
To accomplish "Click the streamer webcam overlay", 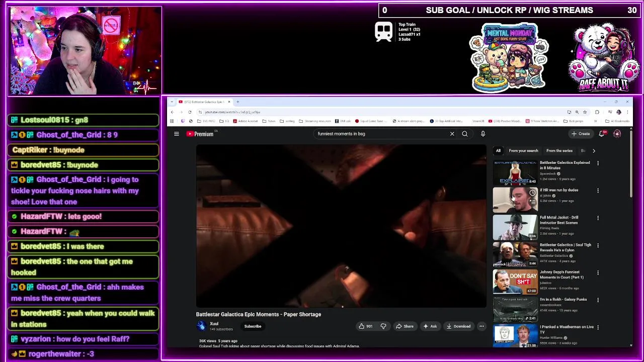I will tap(85, 51).
